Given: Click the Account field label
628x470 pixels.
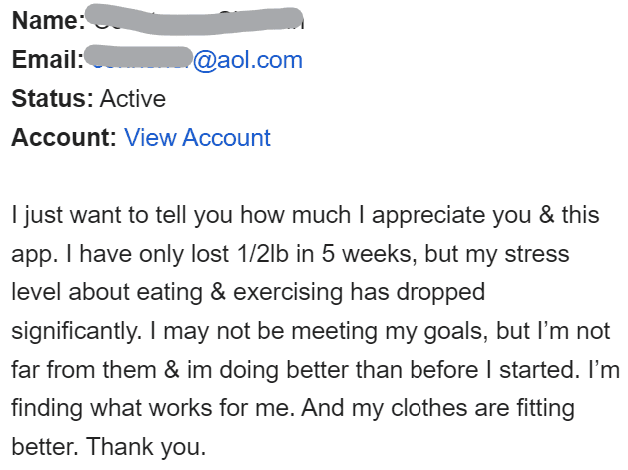Looking at the screenshot, I should (64, 137).
